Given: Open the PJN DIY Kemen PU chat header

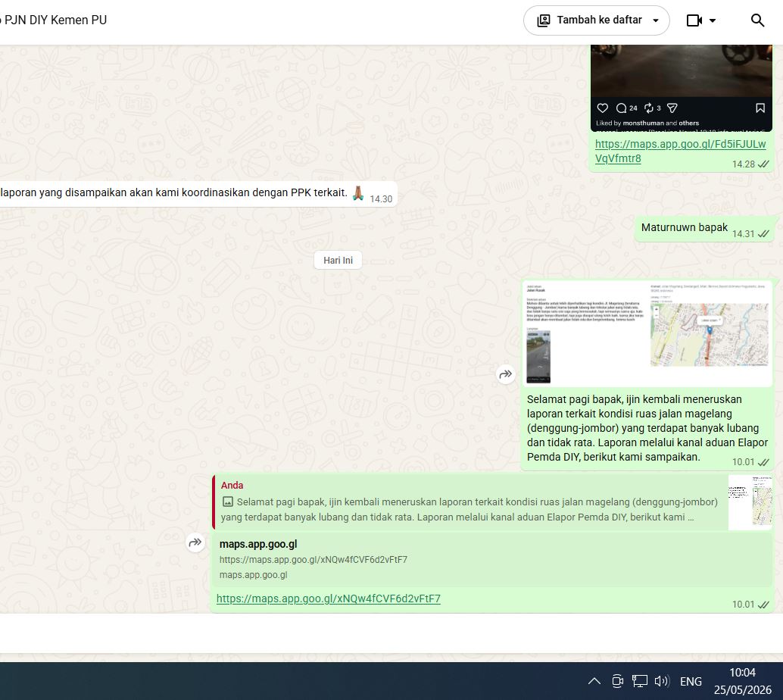Looking at the screenshot, I should point(54,20).
